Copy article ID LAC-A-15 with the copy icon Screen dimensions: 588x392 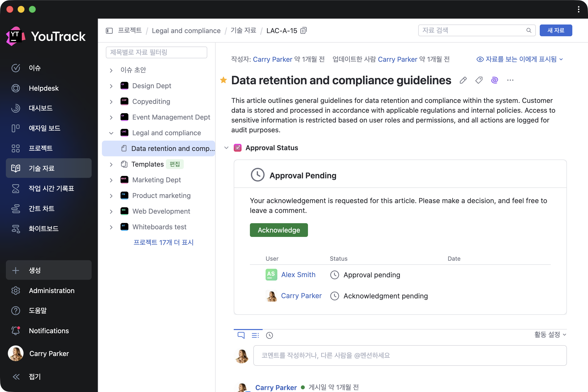coord(304,30)
